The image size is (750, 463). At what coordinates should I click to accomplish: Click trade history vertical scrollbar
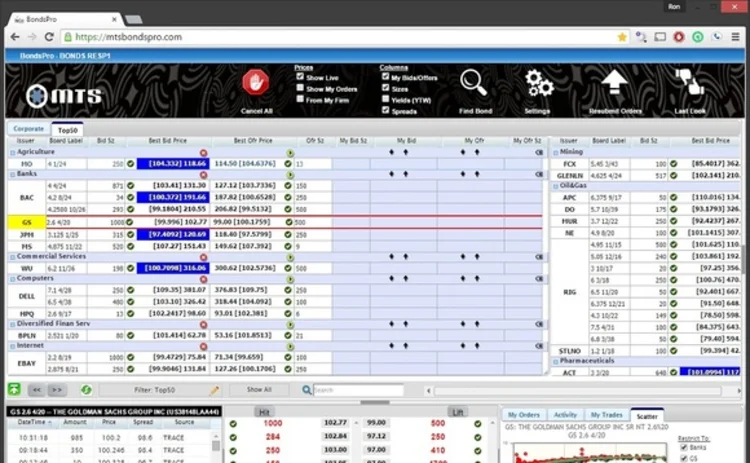(x=216, y=446)
